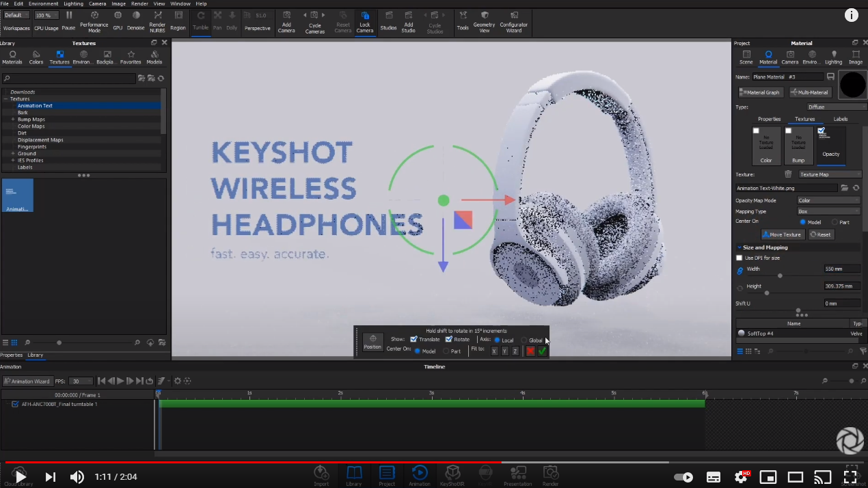Toggle Lock Camera icon
This screenshot has height=488, width=868.
point(365,16)
